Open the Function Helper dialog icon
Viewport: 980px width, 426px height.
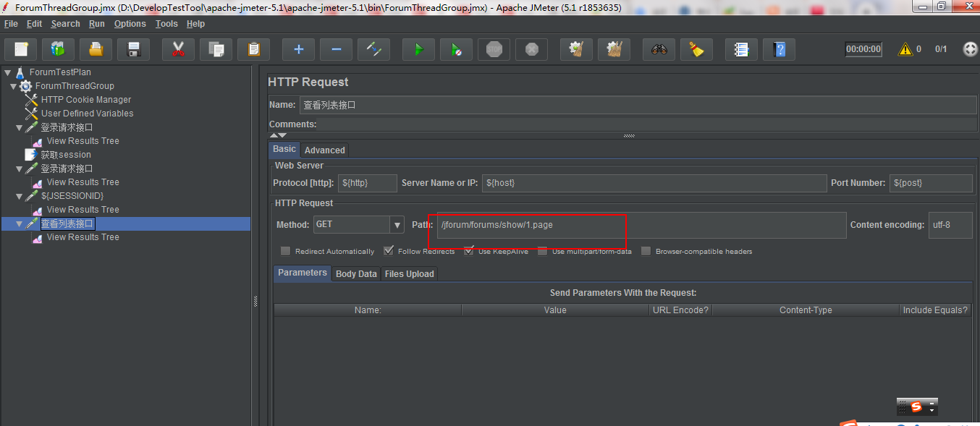click(741, 49)
